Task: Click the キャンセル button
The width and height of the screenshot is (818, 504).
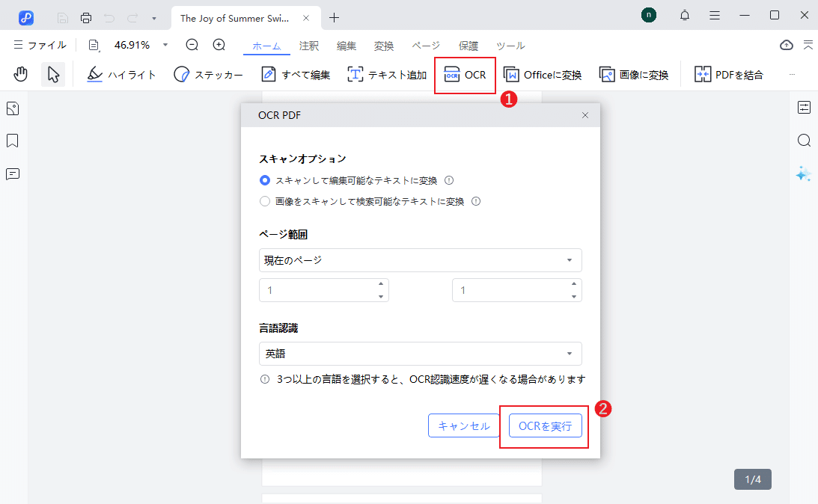Action: coord(464,425)
